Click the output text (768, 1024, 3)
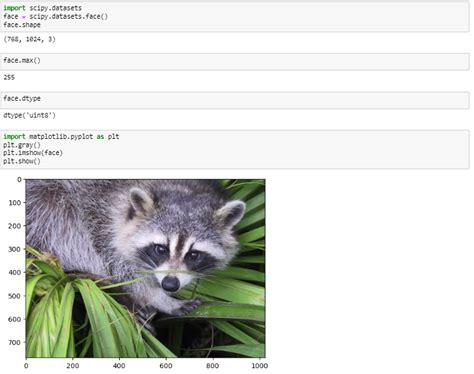Image resolution: width=474 pixels, height=374 pixels. click(x=29, y=39)
